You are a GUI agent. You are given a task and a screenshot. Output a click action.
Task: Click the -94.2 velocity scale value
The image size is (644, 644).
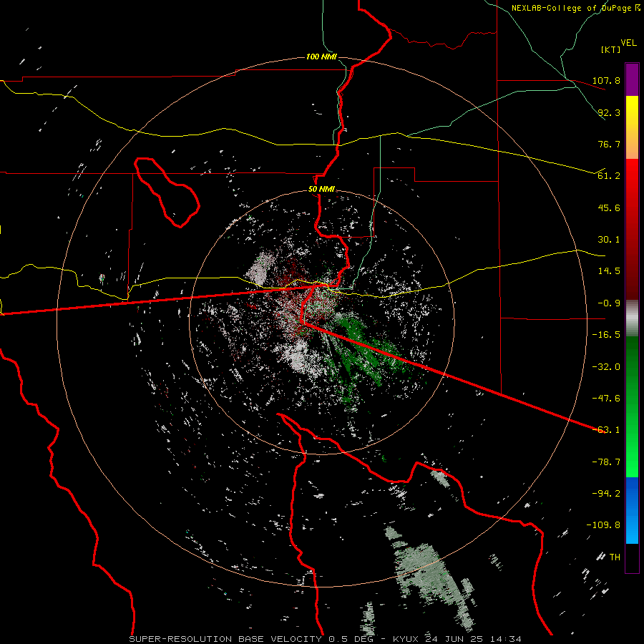(606, 494)
